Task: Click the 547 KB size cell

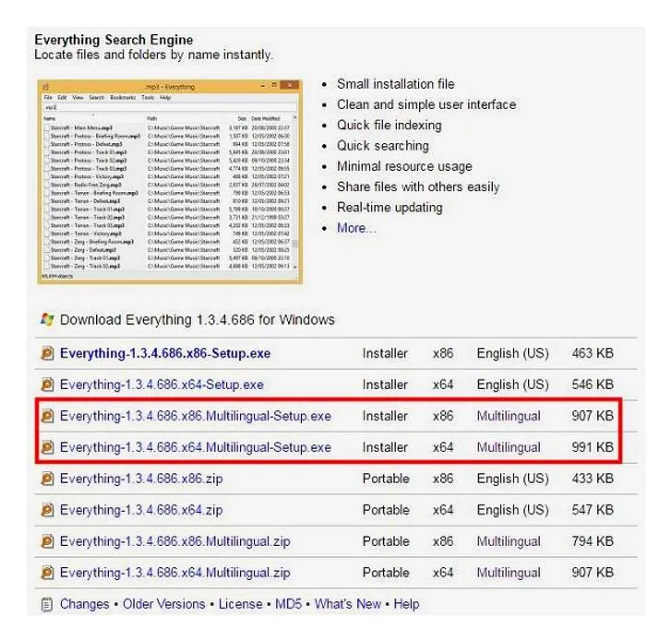Action: tap(593, 510)
